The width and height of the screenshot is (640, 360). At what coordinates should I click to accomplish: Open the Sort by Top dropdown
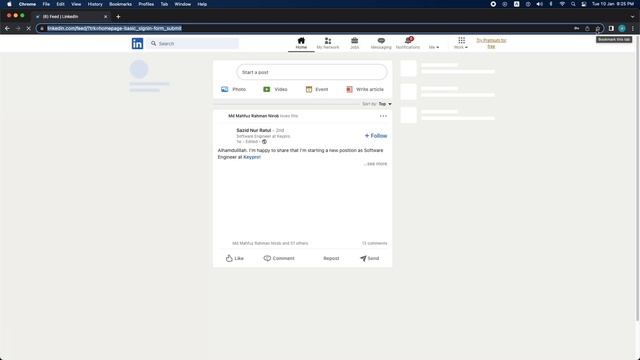pos(385,104)
